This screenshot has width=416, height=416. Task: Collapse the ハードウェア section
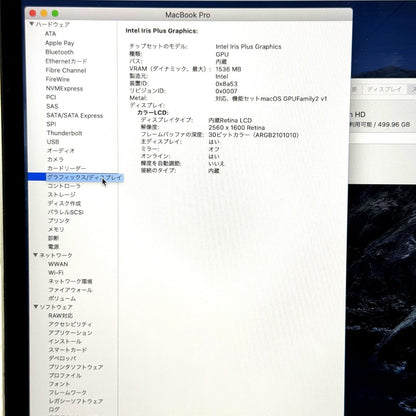pyautogui.click(x=32, y=24)
